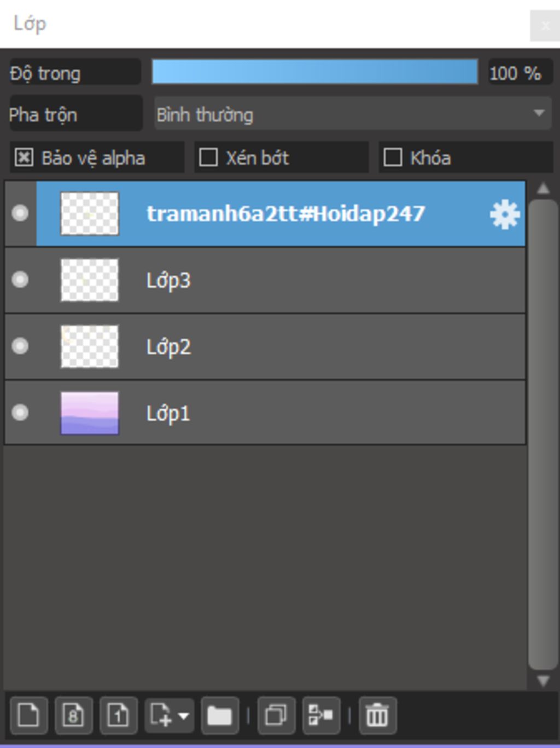The image size is (560, 748).
Task: Delete the selected layer with trash icon
Action: coord(377,715)
